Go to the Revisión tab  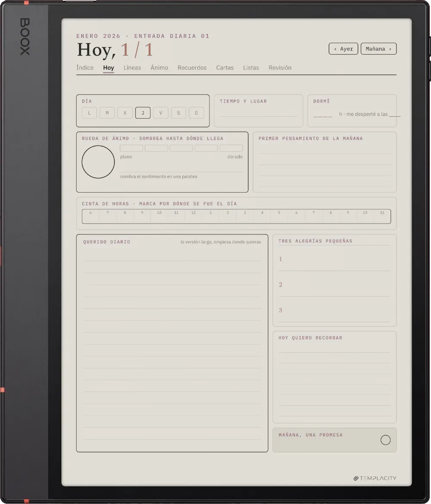coord(280,68)
